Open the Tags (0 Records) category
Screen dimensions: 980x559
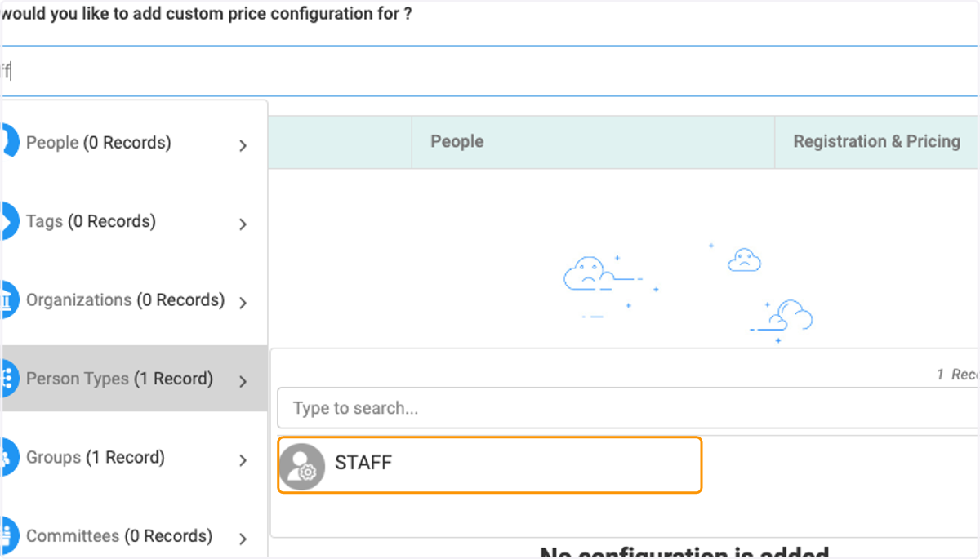pos(135,221)
